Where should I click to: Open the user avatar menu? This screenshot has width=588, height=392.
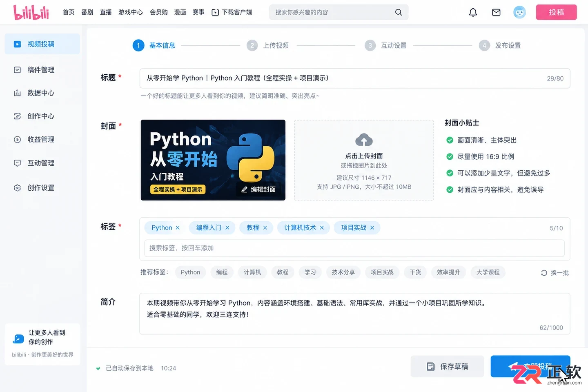[x=519, y=12]
